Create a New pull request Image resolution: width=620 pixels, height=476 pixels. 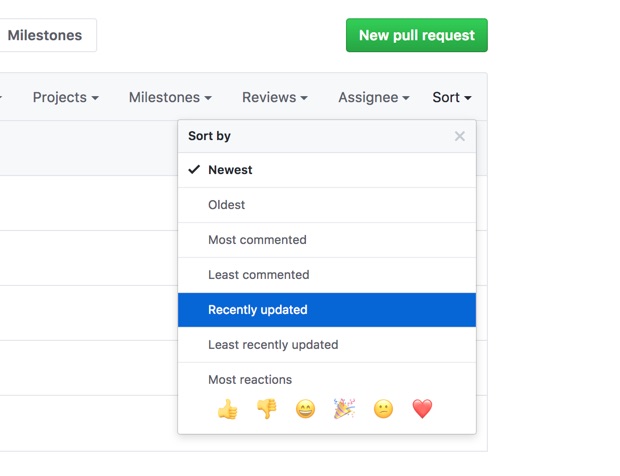tap(417, 35)
